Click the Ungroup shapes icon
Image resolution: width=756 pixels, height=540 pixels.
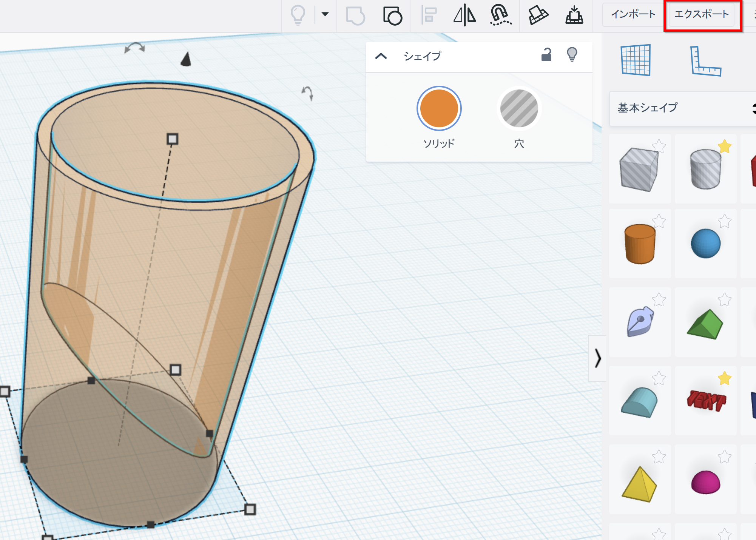coord(392,15)
